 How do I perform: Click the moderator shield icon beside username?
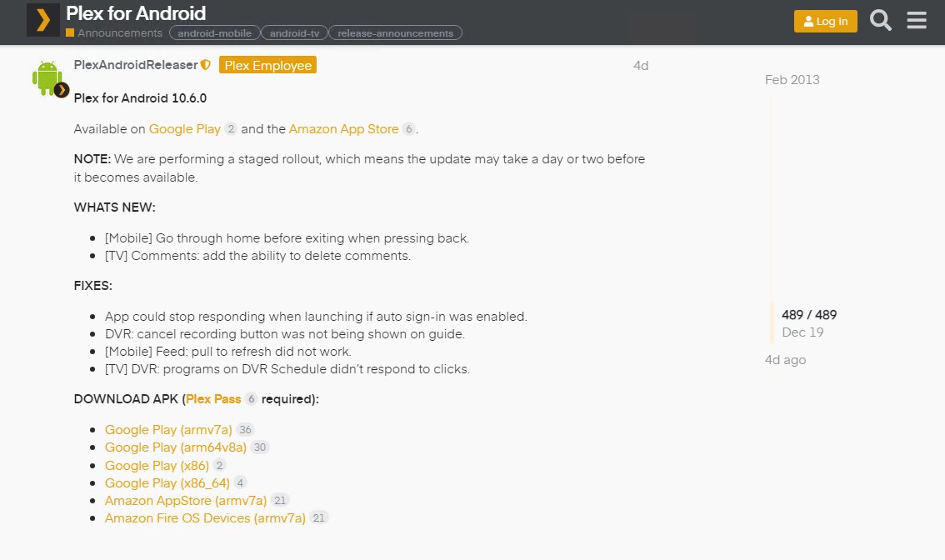pos(206,64)
